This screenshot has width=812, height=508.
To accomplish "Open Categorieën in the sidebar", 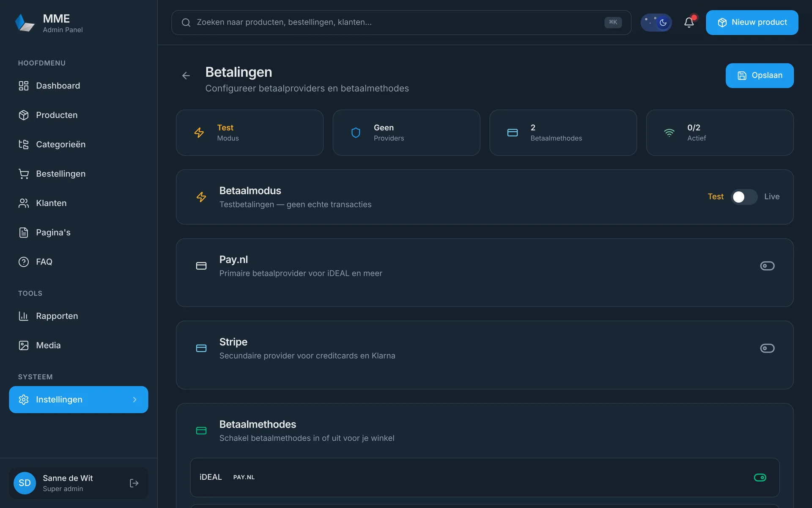I will point(79,144).
